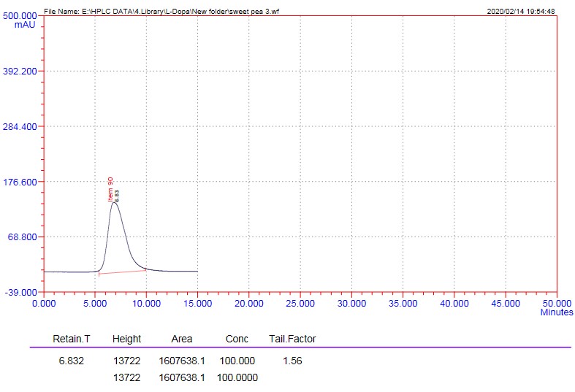Image resolution: width=575 pixels, height=392 pixels.
Task: Click the 'Retain.T' column header
Action: [71, 339]
